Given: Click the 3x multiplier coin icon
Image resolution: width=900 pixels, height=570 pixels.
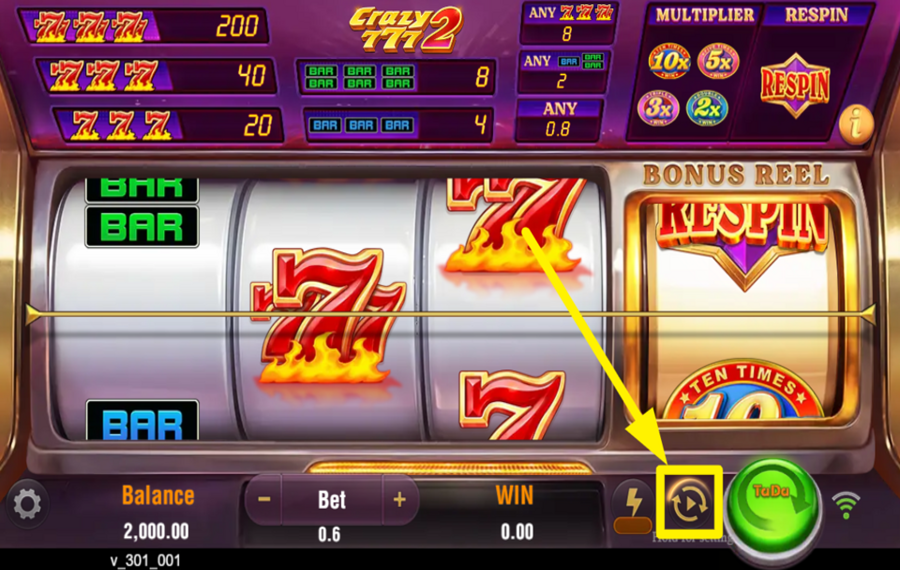Looking at the screenshot, I should point(658,108).
